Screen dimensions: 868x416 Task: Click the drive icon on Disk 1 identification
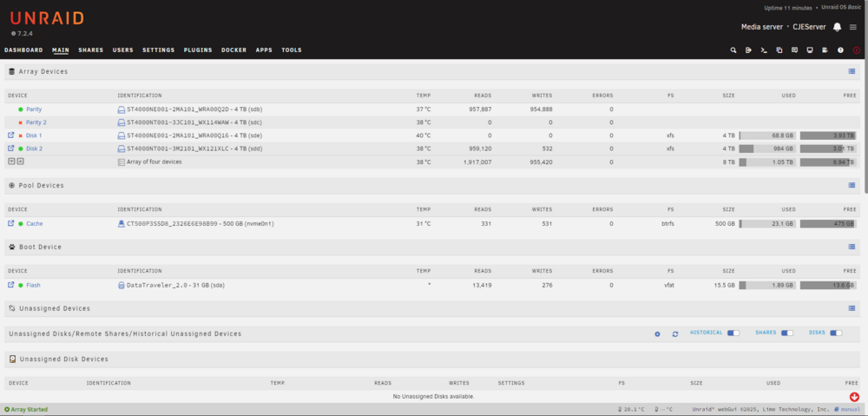[122, 135]
